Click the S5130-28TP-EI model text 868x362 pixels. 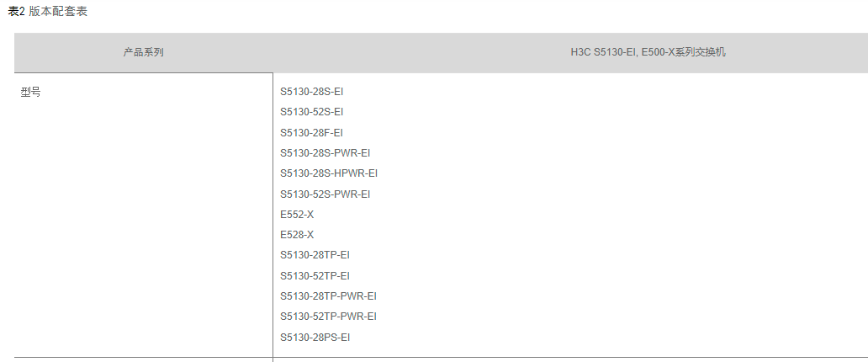click(x=315, y=255)
